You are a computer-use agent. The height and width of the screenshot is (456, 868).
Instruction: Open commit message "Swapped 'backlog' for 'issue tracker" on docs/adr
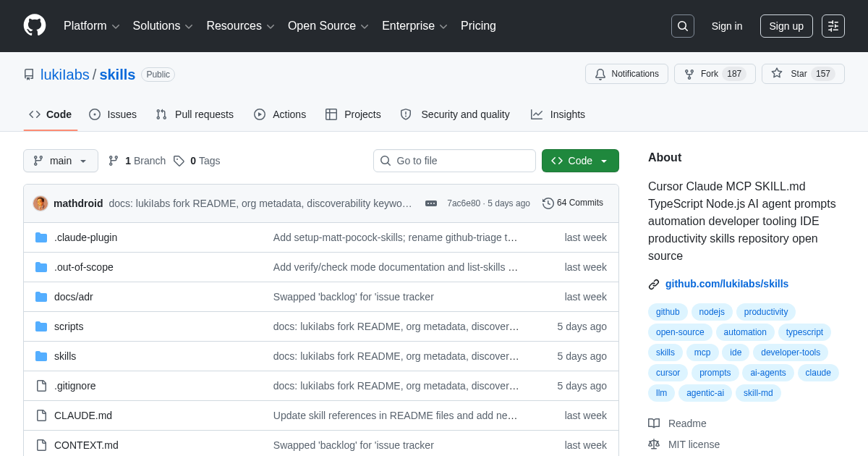[x=354, y=297]
